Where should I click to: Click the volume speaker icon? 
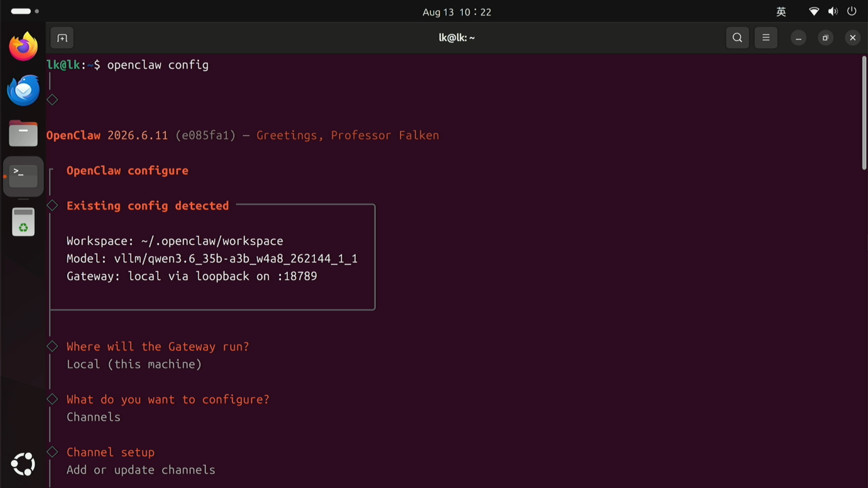point(833,12)
